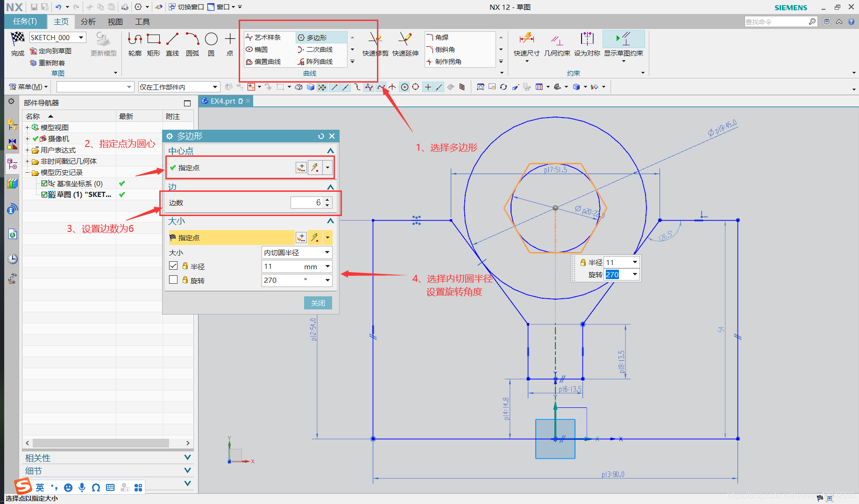
Task: Choose the Ellipse (椭圆) tool
Action: pyautogui.click(x=257, y=49)
